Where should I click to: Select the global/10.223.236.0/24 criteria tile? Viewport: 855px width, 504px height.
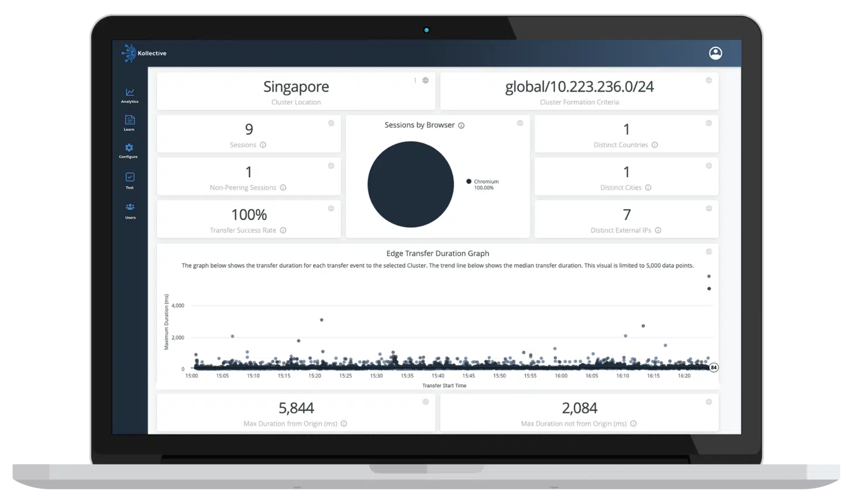579,91
